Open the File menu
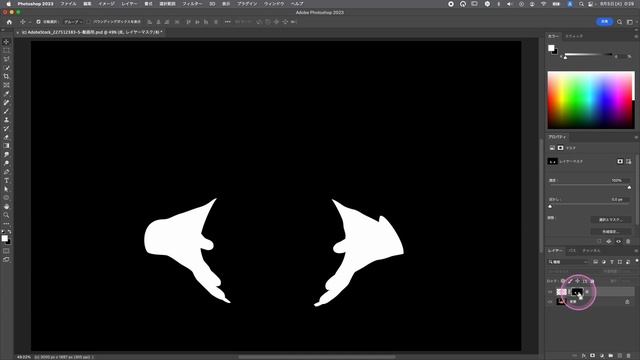Image resolution: width=640 pixels, height=360 pixels. click(68, 4)
